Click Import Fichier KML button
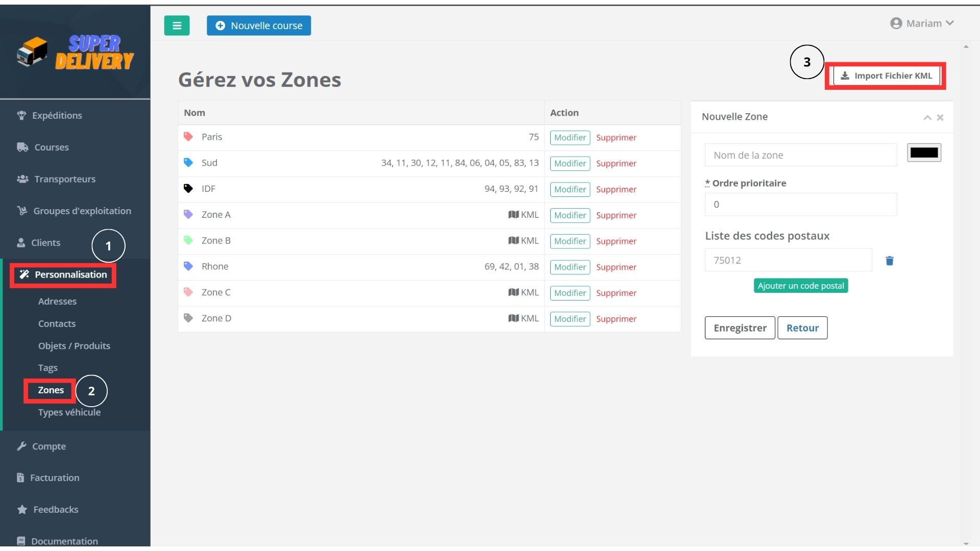Viewport: 980px width, 551px height. click(x=887, y=76)
